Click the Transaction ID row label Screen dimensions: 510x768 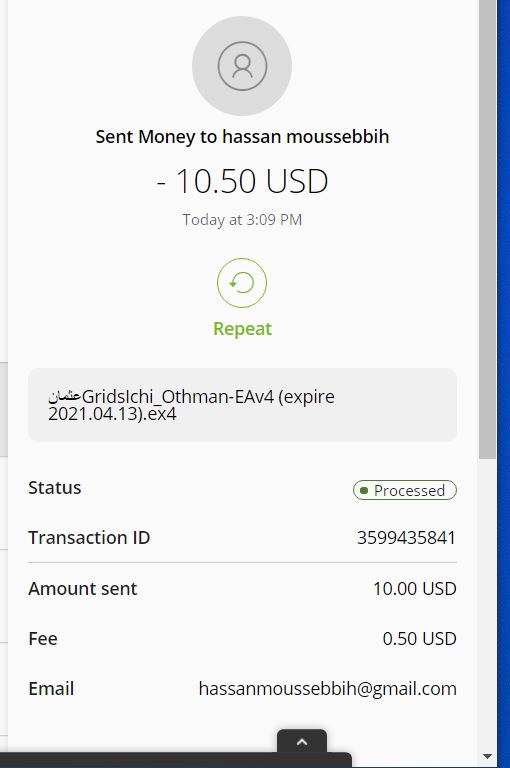pyautogui.click(x=89, y=538)
